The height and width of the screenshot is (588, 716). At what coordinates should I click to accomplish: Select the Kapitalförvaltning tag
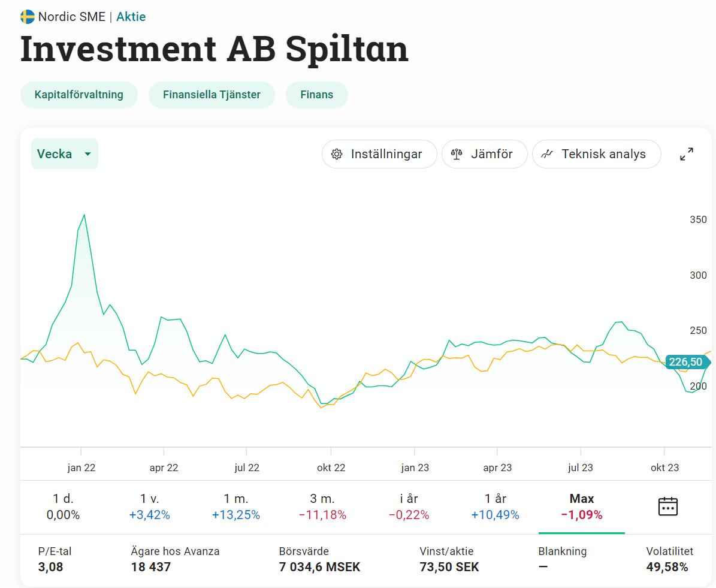coord(79,95)
